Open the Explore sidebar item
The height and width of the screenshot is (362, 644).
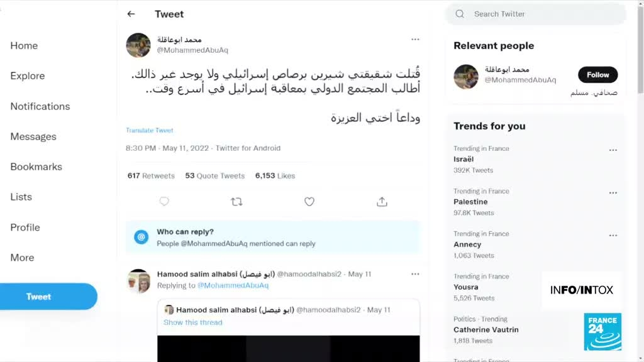pyautogui.click(x=28, y=76)
